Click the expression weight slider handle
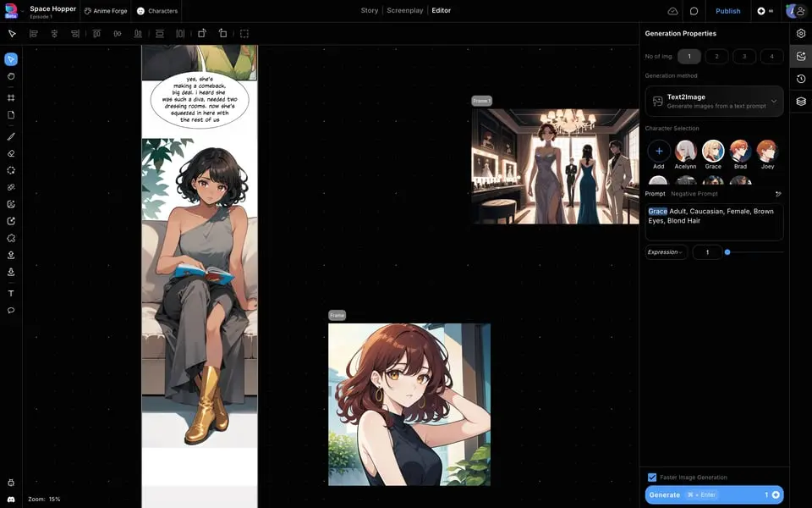This screenshot has height=508, width=812. (727, 252)
